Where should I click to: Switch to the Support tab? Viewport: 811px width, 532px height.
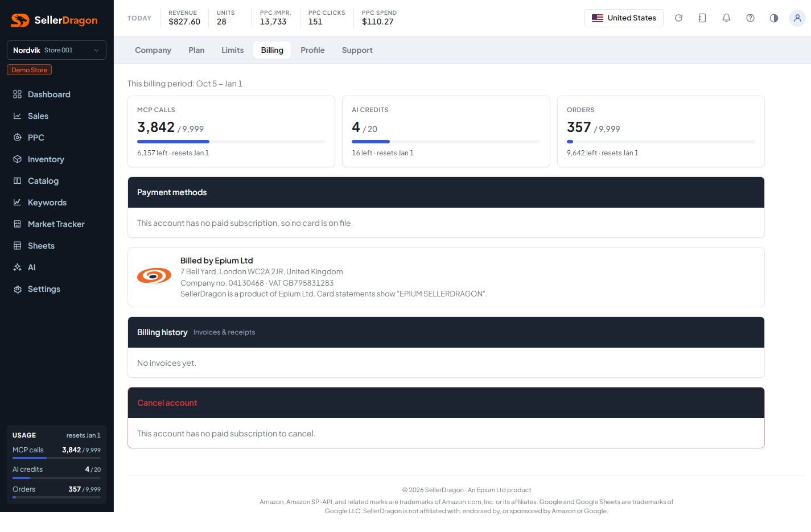click(357, 50)
